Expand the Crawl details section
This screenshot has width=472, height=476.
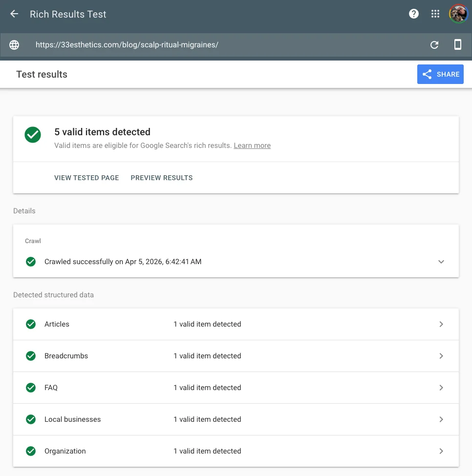[441, 262]
